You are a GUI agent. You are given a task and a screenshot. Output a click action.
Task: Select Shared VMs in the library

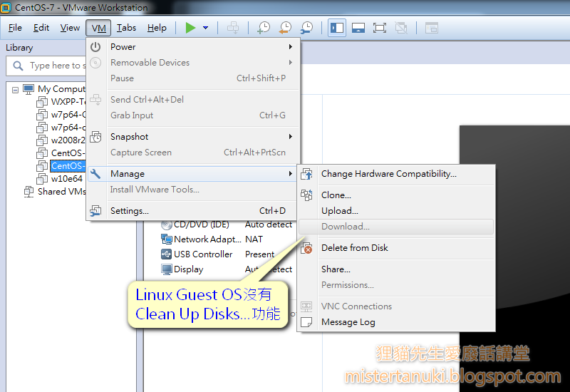point(61,192)
